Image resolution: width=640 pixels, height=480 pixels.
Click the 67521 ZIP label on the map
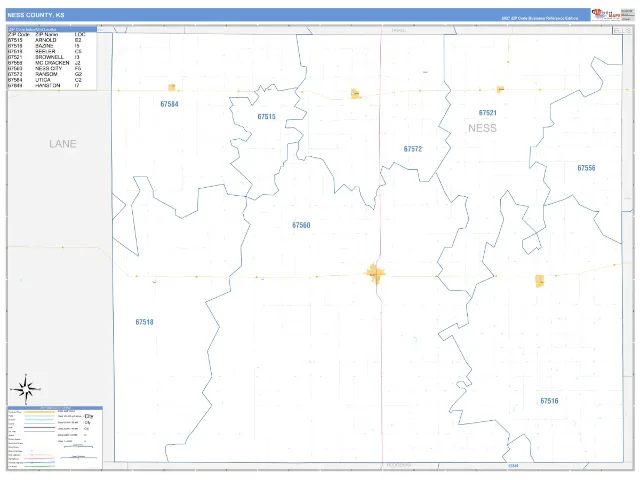tap(488, 113)
